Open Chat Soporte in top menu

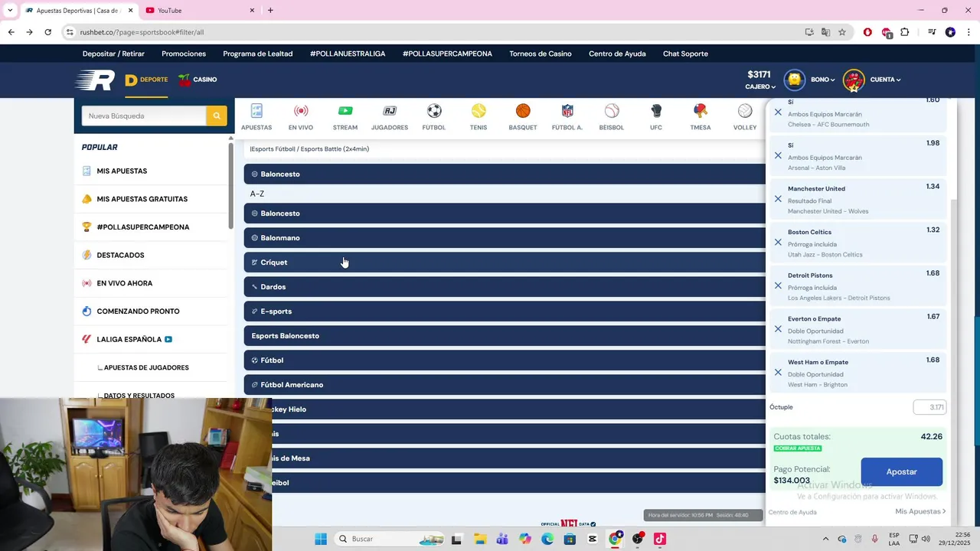[685, 54]
